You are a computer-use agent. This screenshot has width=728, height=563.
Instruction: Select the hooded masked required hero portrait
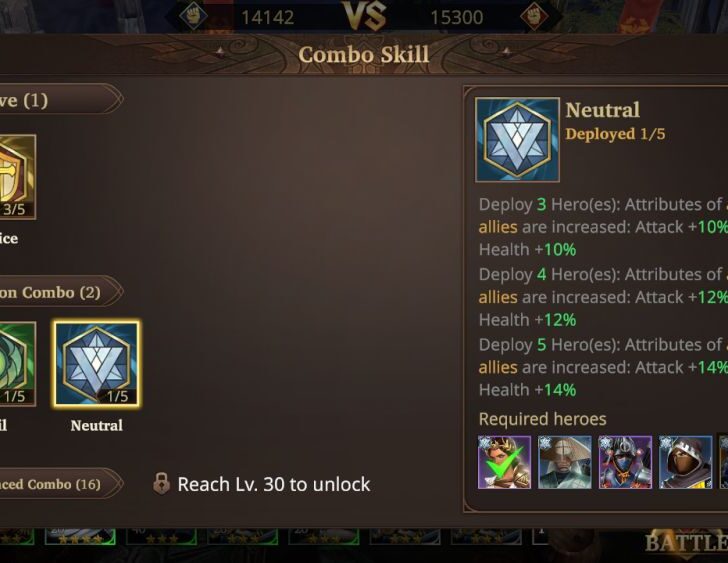pyautogui.click(x=685, y=462)
